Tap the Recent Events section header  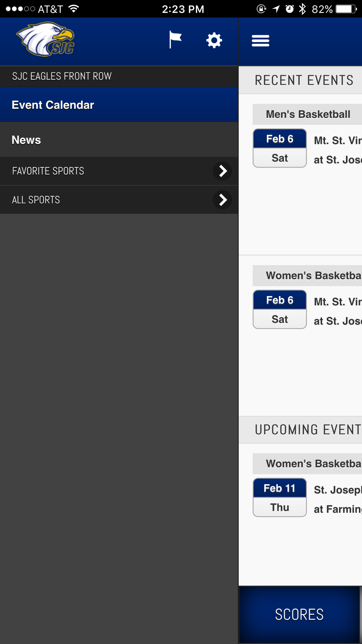[300, 80]
